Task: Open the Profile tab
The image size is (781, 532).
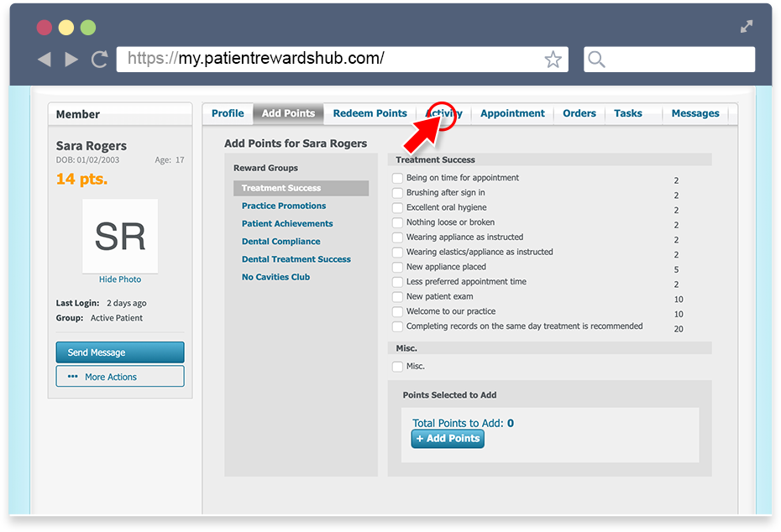Action: [228, 113]
